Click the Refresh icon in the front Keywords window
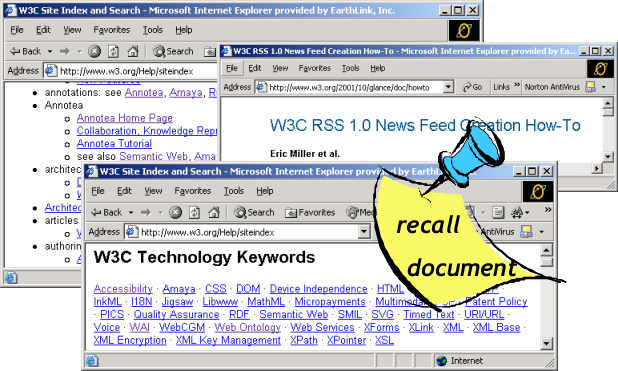618x371 pixels. coord(194,213)
